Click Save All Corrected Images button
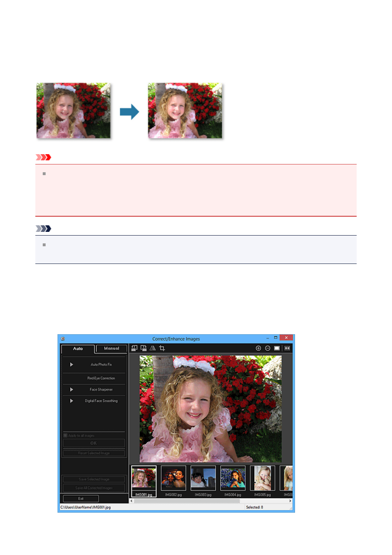Screen dimensions: 392x555 pos(94,488)
